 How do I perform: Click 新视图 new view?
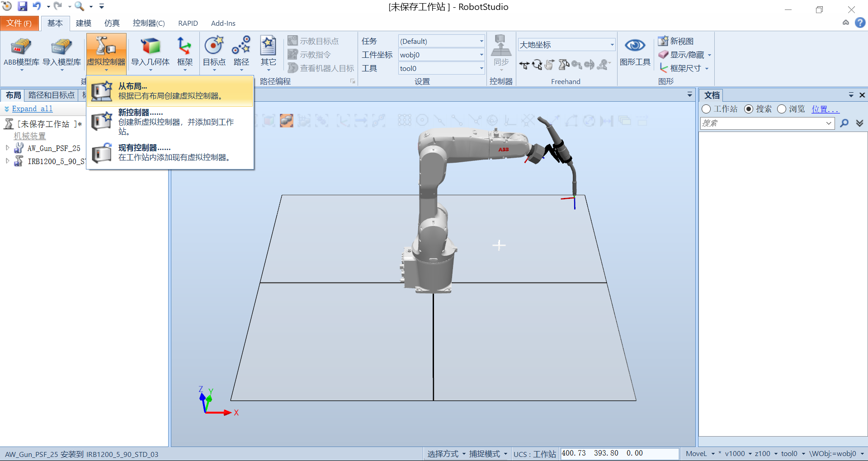[675, 41]
